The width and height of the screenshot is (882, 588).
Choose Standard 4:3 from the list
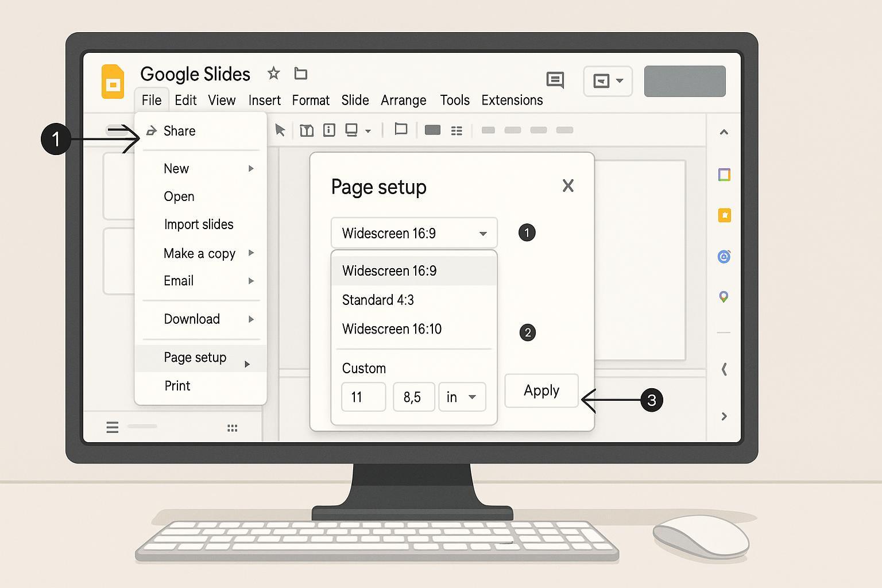(x=378, y=300)
